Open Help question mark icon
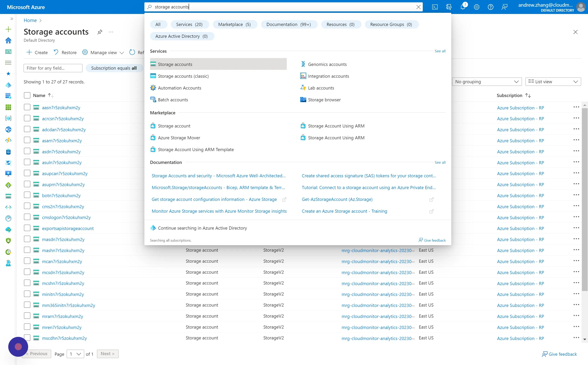 click(x=490, y=7)
